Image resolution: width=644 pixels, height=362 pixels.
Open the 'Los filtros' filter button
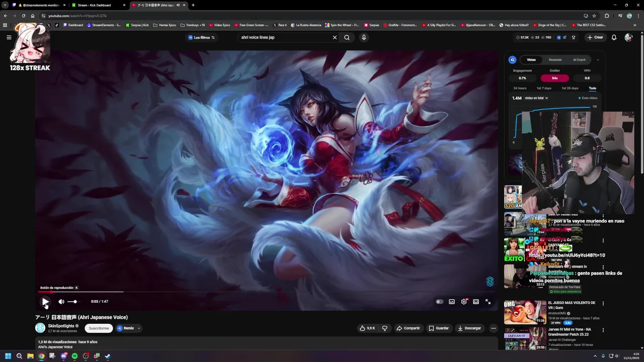(201, 37)
